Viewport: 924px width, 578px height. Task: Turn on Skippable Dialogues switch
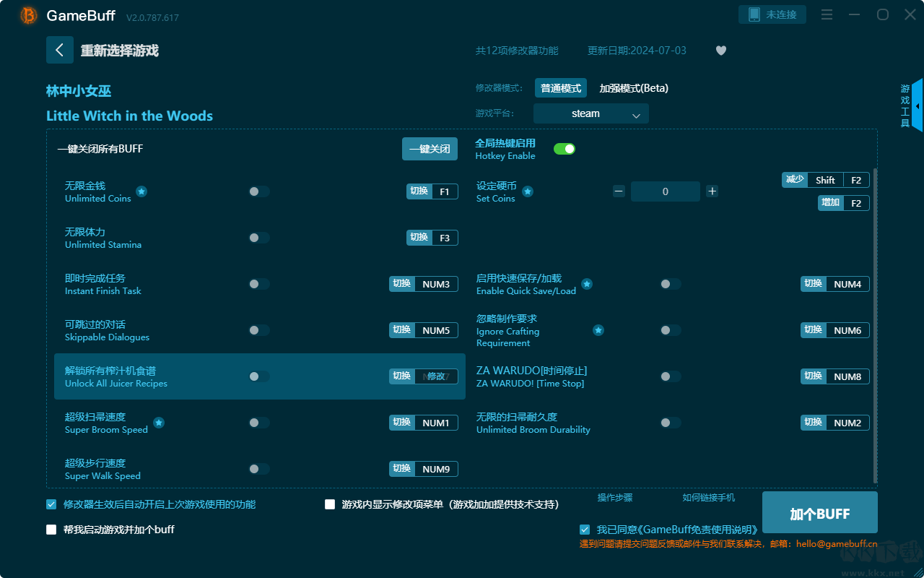(x=259, y=330)
